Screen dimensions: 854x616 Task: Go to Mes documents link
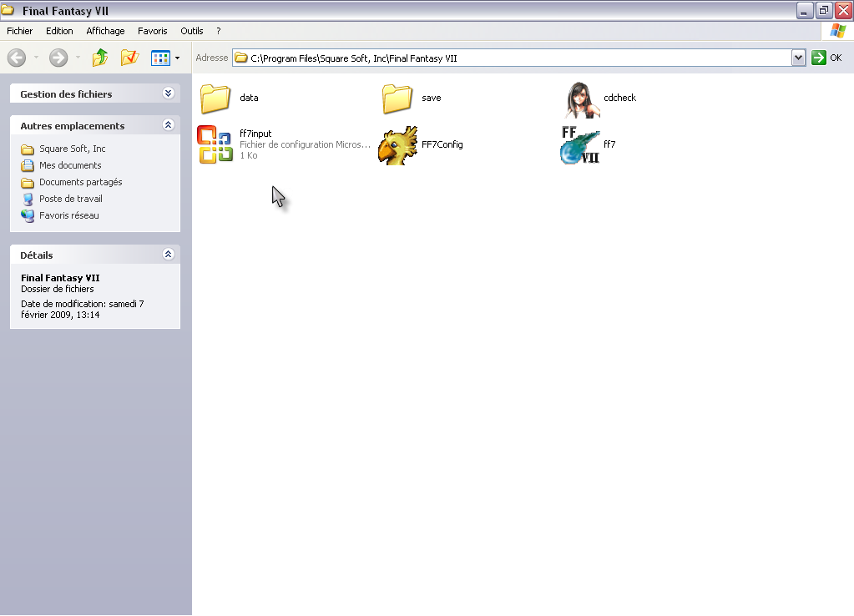point(70,165)
